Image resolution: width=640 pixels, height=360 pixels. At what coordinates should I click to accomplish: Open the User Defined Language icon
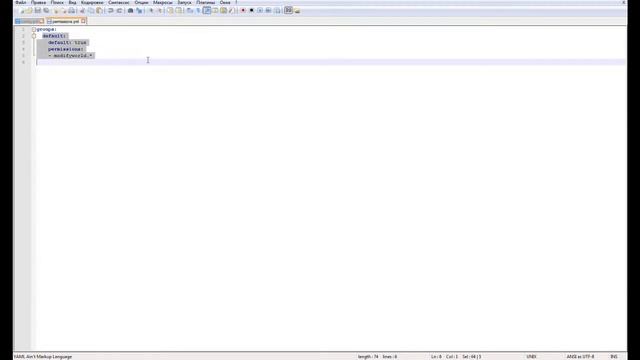pyautogui.click(x=215, y=11)
